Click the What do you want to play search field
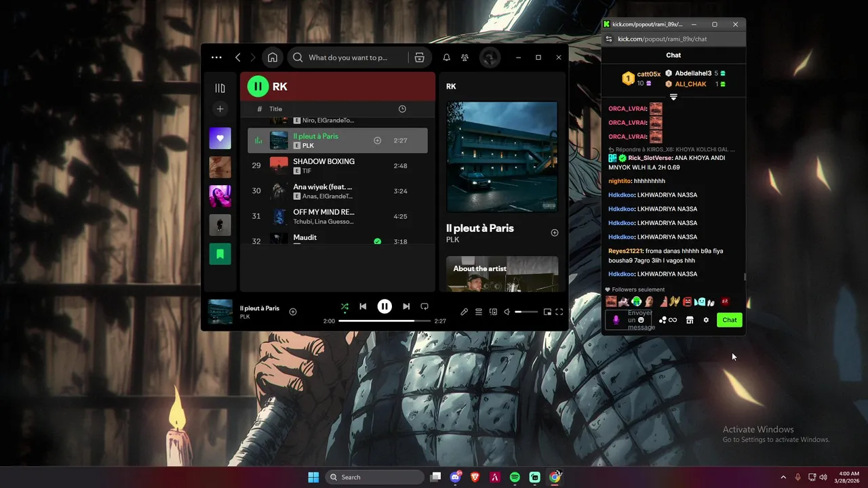This screenshot has height=488, width=868. 347,58
